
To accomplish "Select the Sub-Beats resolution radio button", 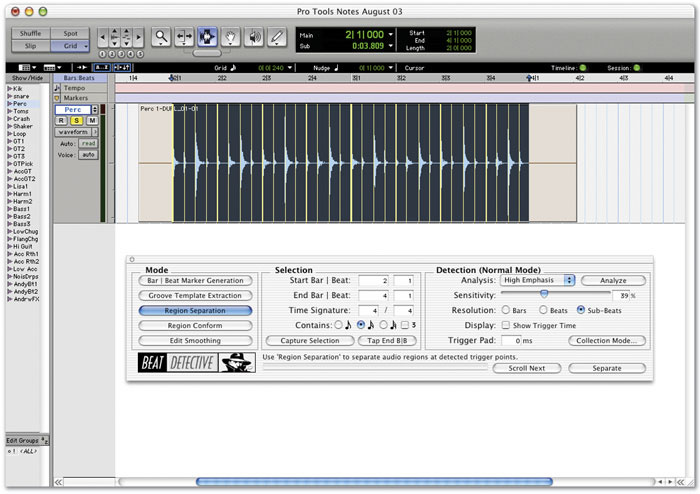I will [581, 310].
